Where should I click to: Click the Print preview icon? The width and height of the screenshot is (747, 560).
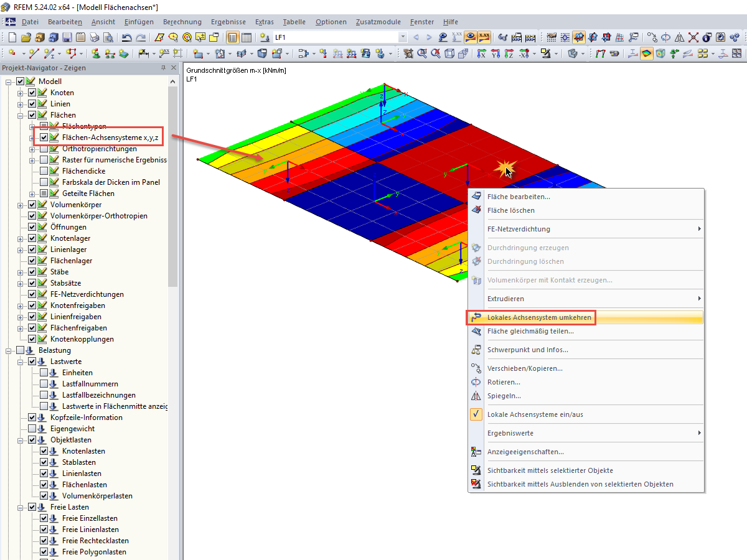[x=108, y=37]
